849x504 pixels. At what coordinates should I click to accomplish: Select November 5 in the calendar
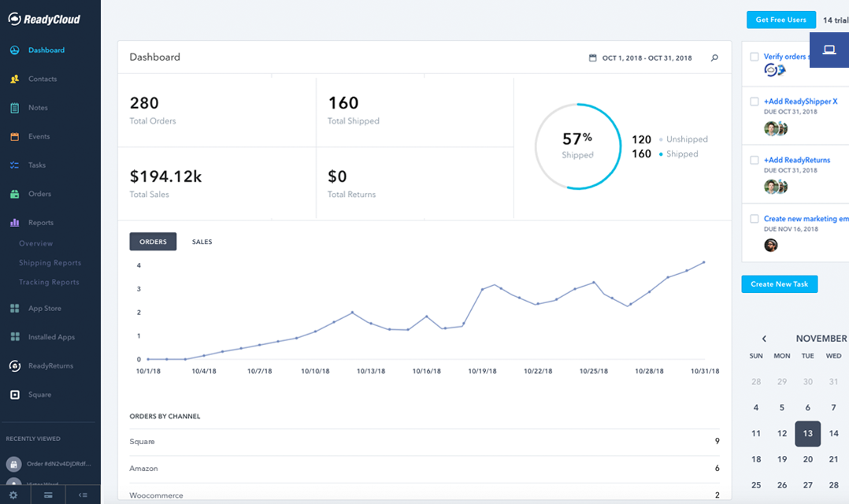(x=782, y=408)
